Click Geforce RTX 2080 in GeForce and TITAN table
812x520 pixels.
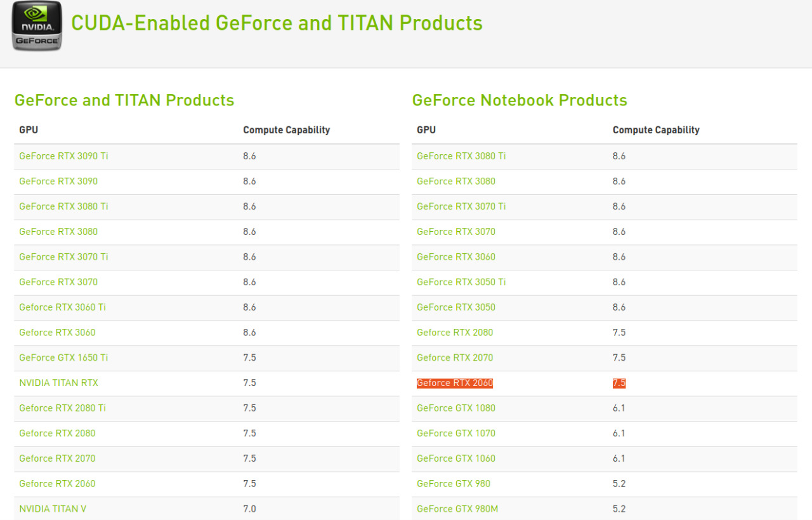coord(57,433)
